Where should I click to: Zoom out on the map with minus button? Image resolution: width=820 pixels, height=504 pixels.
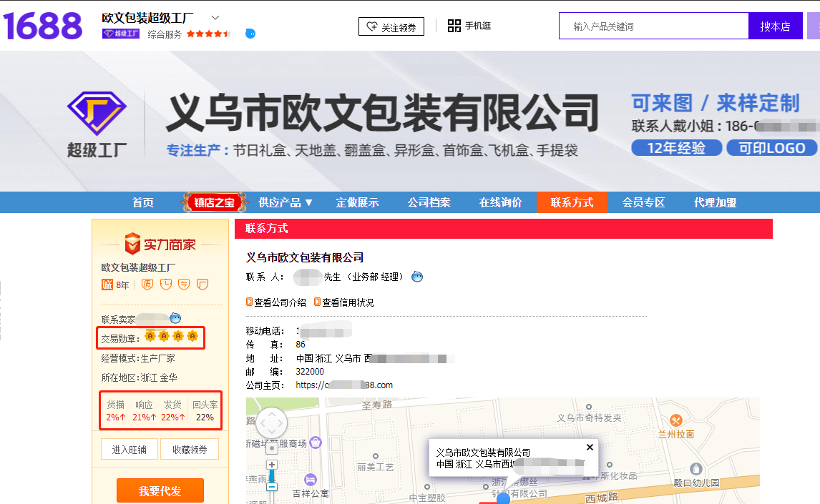[271, 487]
